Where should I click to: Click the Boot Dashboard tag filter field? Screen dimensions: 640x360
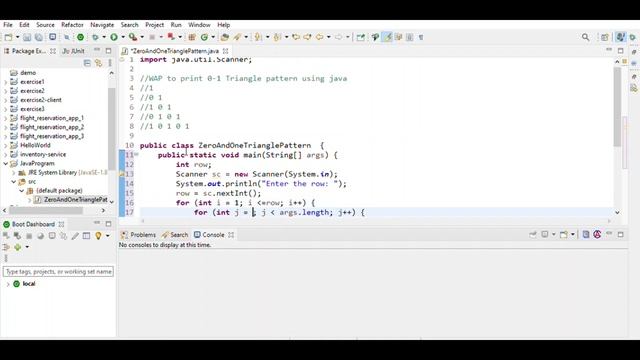coord(58,271)
